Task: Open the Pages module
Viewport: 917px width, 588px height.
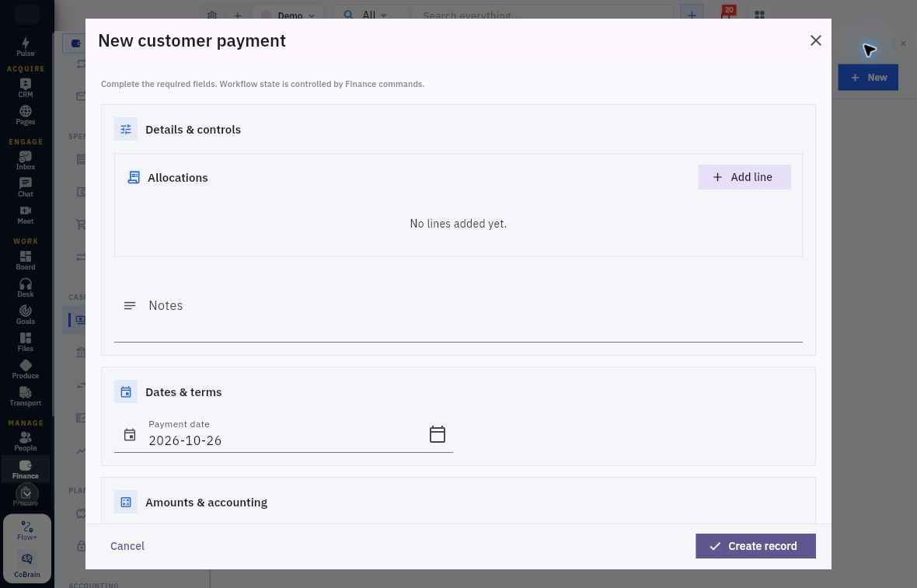Action: click(25, 115)
